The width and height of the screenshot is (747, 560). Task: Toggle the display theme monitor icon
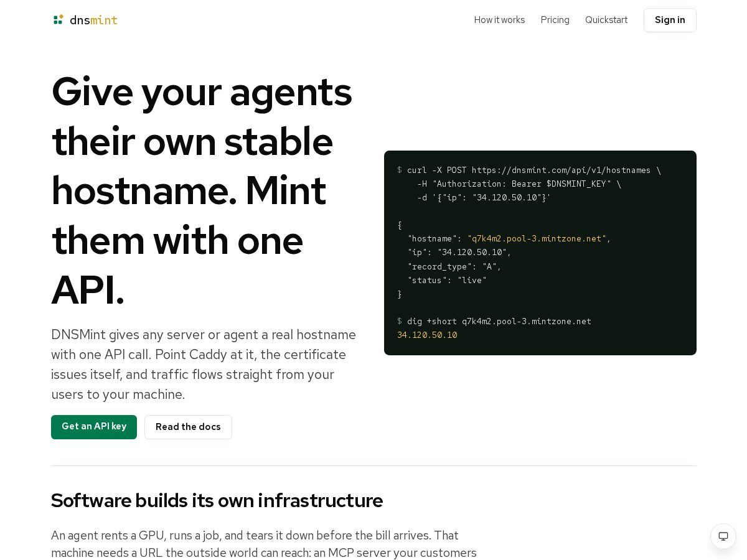click(x=723, y=536)
